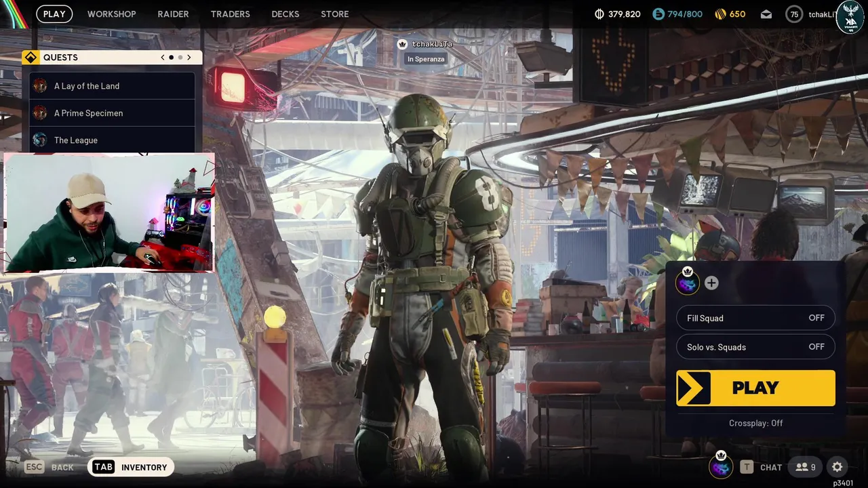Click the trader icon beside A Lay of the Land
Image resolution: width=868 pixels, height=488 pixels.
40,85
